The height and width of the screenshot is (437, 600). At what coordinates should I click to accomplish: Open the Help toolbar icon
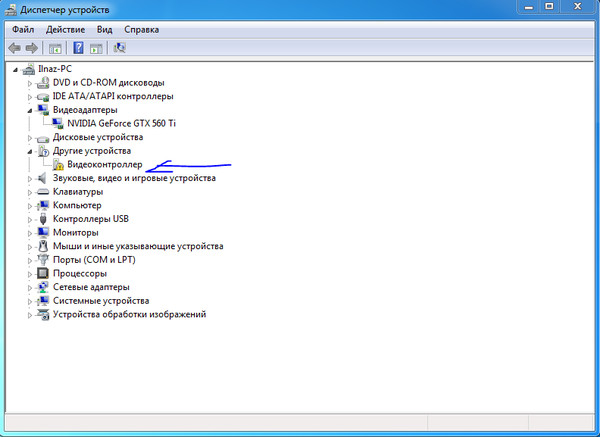point(78,48)
